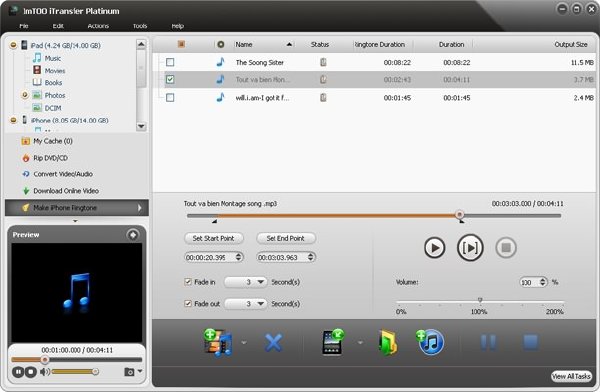Viewport: 600px width, 392px height.
Task: Click the add files to list icon
Action: coord(218,343)
